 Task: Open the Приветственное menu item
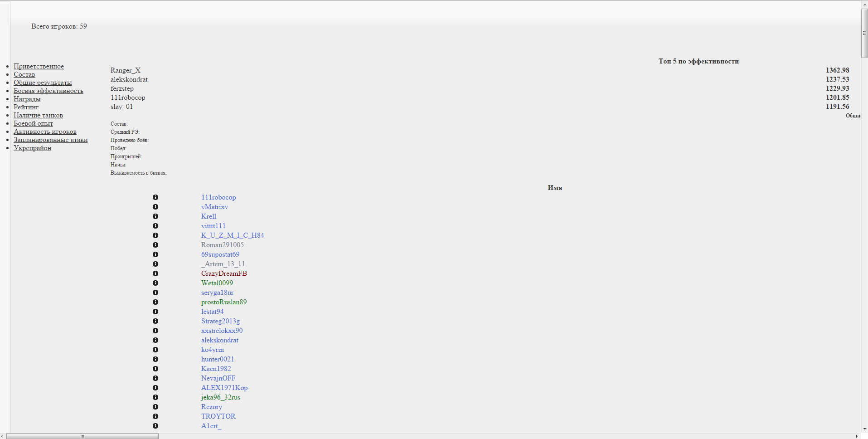click(39, 66)
